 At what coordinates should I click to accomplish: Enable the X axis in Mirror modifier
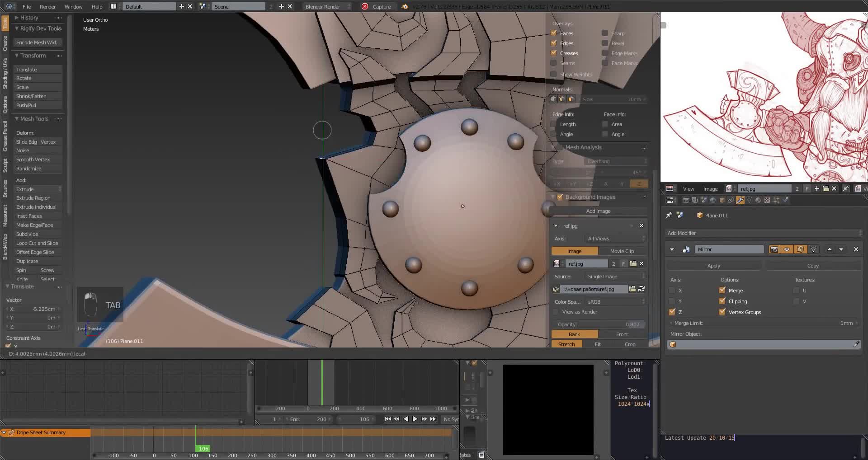(672, 291)
